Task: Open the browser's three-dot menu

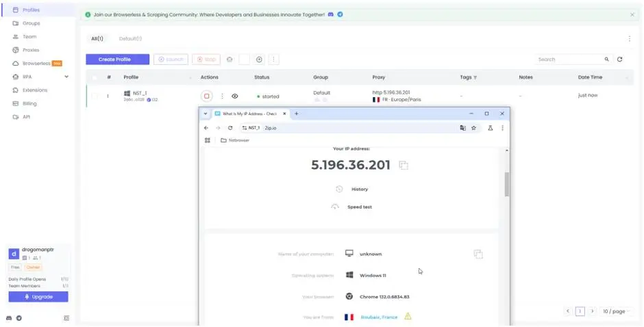Action: pyautogui.click(x=502, y=128)
